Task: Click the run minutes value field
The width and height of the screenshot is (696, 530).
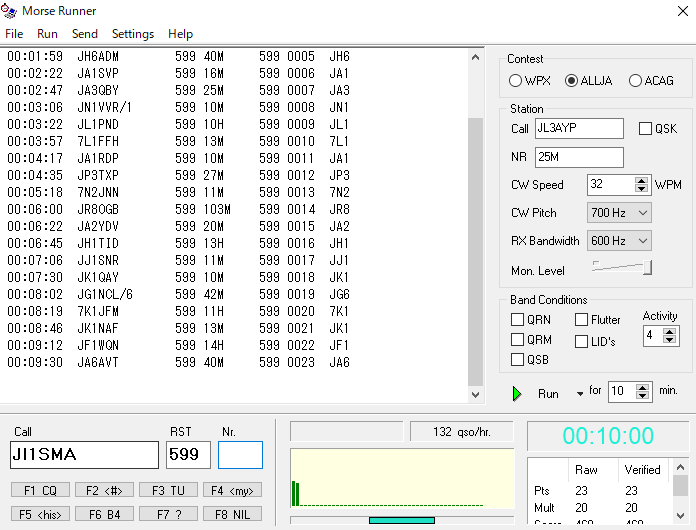Action: 622,392
